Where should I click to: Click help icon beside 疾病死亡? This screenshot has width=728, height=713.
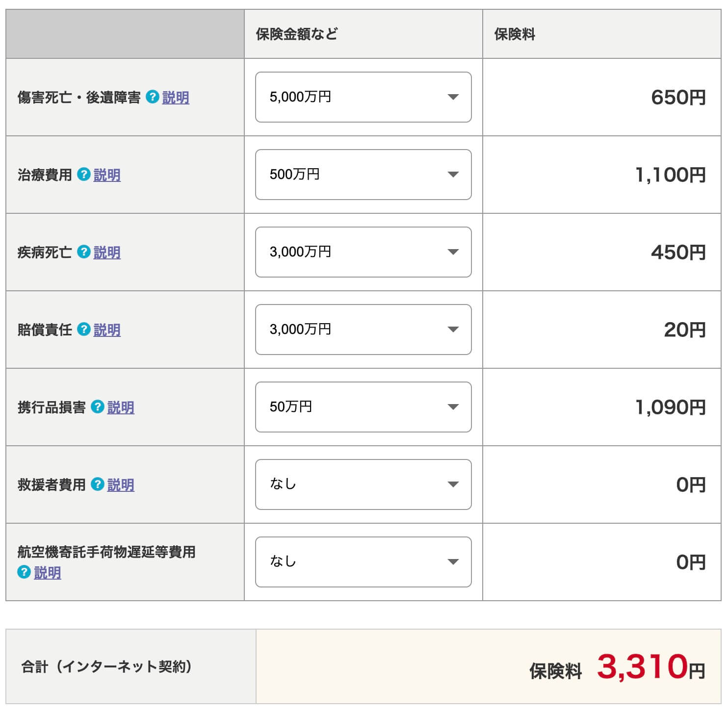pos(84,252)
